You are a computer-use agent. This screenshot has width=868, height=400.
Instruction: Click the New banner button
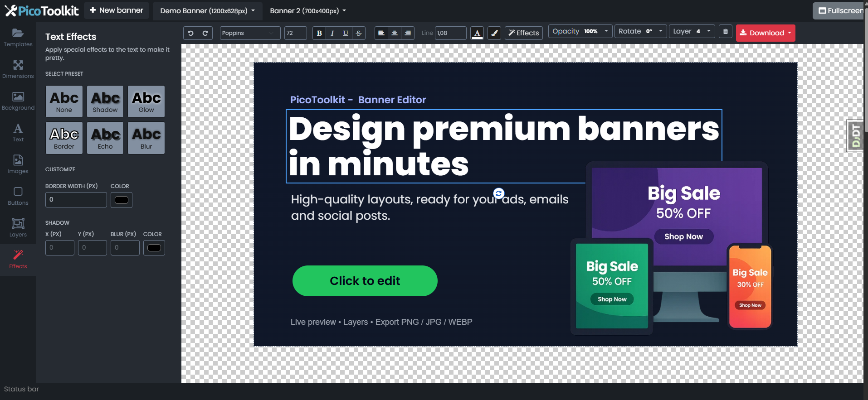[x=117, y=10]
